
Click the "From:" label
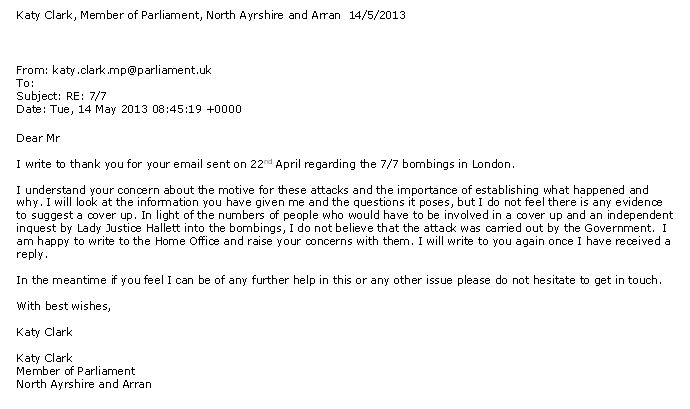(x=33, y=70)
